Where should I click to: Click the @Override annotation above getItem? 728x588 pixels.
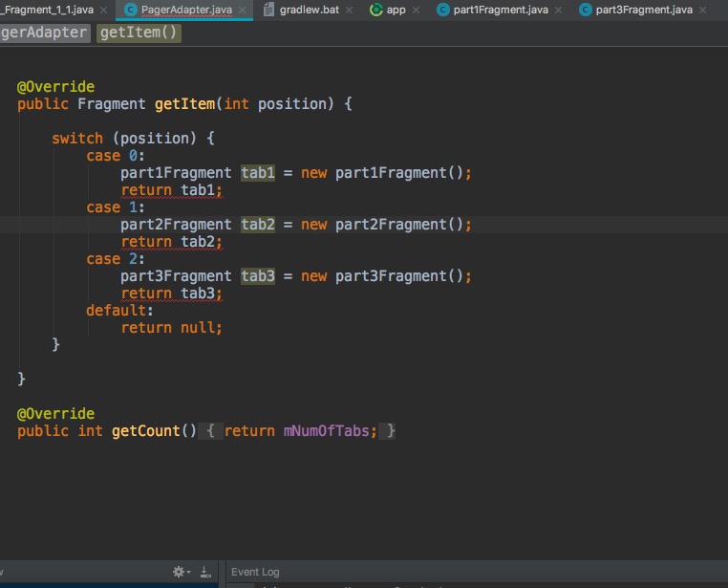coord(55,87)
